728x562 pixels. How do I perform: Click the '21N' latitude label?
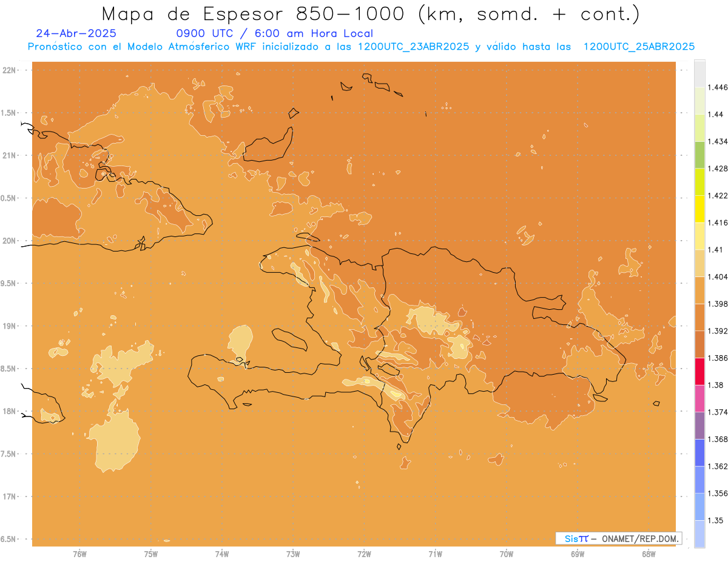point(10,155)
